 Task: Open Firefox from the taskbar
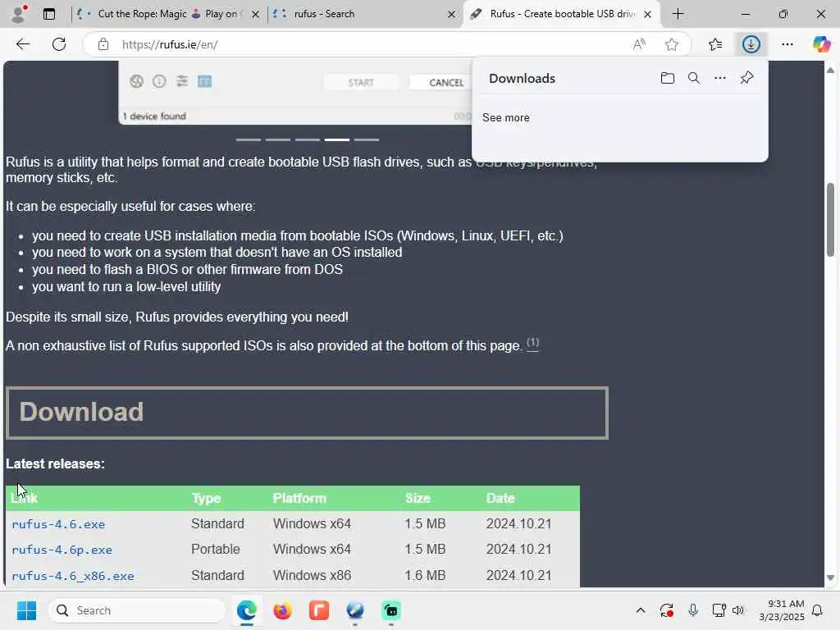coord(282,610)
